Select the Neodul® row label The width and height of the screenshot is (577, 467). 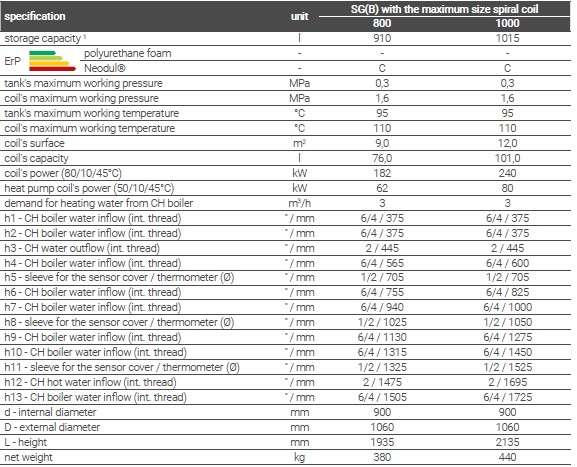point(105,68)
